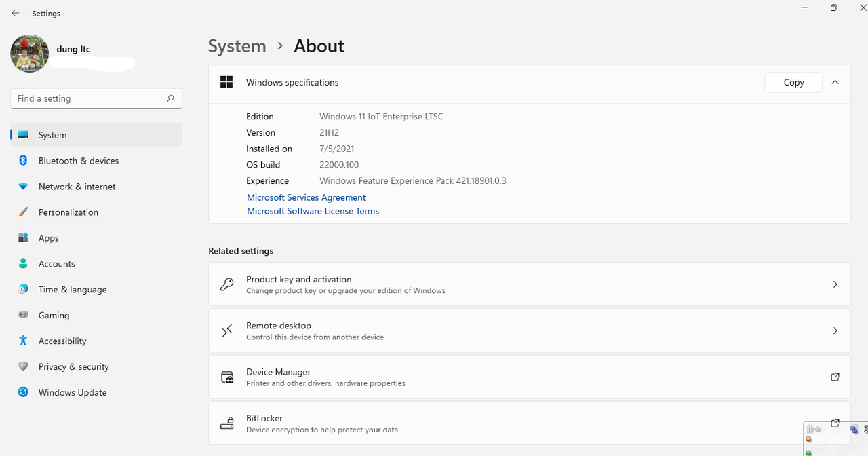This screenshot has height=456, width=868.
Task: Open Windows Update in sidebar
Action: click(72, 393)
